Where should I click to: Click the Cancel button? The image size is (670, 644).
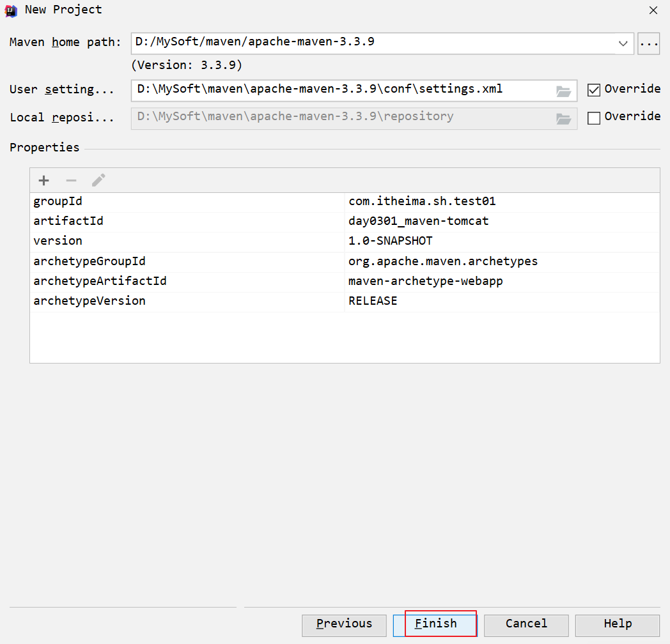coord(526,624)
